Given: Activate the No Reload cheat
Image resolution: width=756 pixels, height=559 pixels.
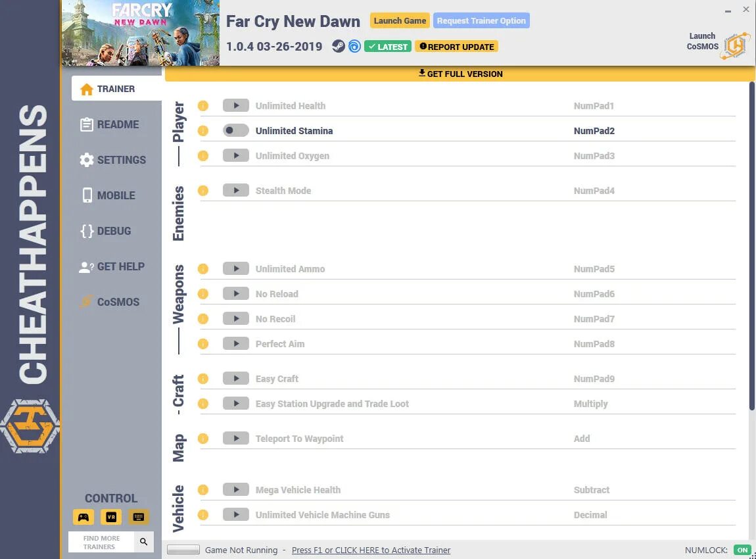Looking at the screenshot, I should (x=236, y=293).
